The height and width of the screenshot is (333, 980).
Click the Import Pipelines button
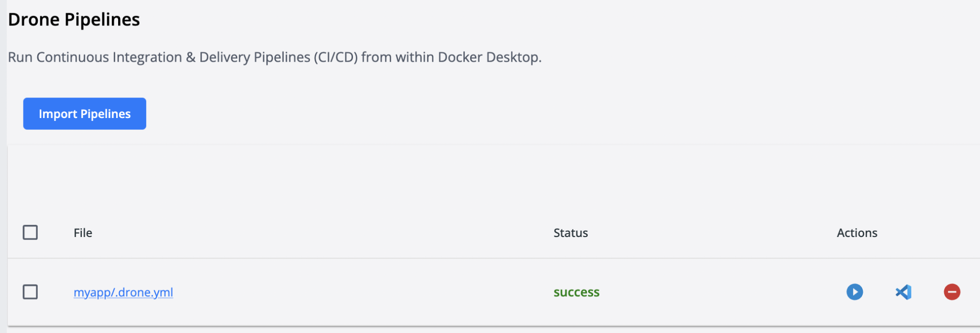84,114
